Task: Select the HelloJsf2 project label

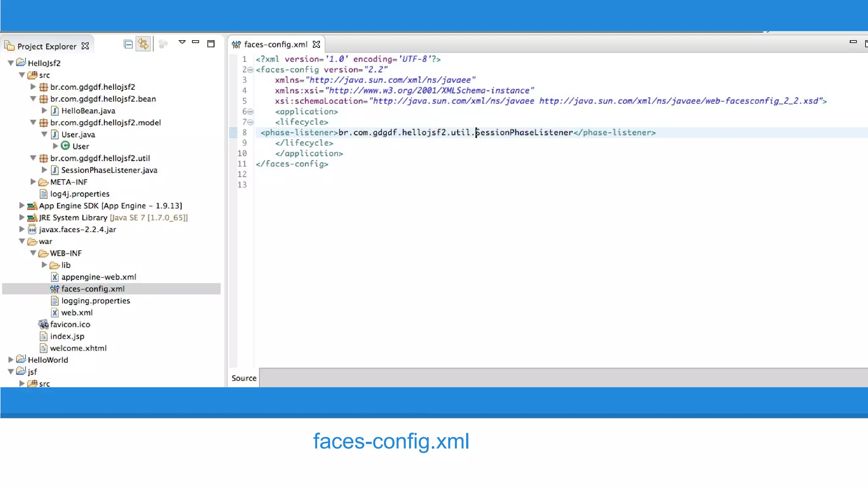Action: coord(44,63)
